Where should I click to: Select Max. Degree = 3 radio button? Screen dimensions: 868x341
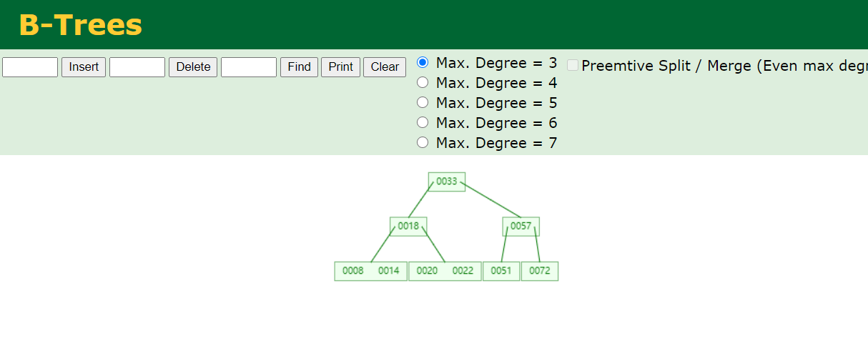click(x=423, y=62)
